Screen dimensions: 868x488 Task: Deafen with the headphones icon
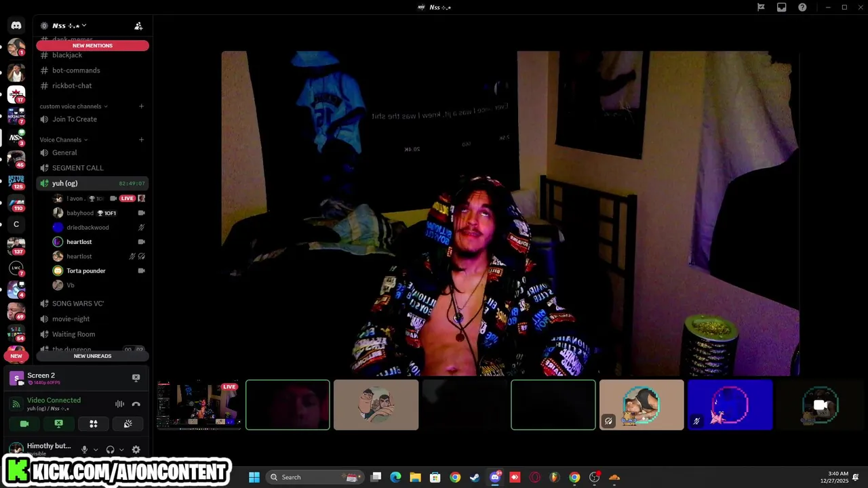(110, 449)
